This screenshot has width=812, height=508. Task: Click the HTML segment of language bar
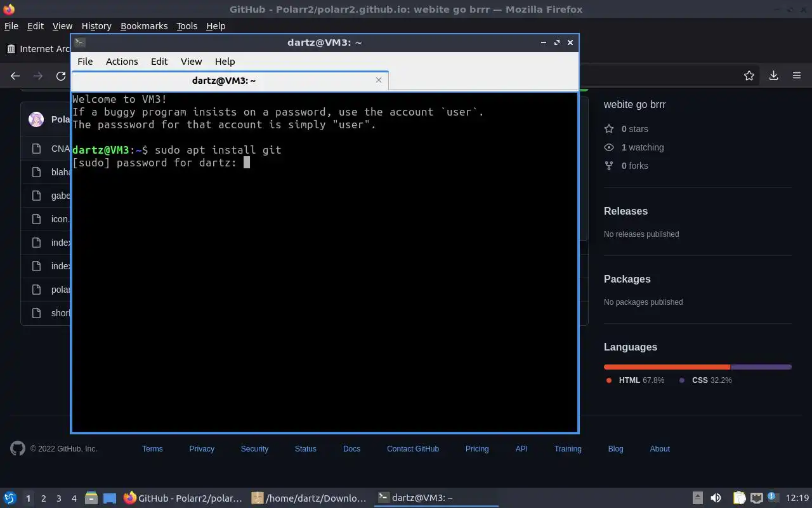(667, 367)
